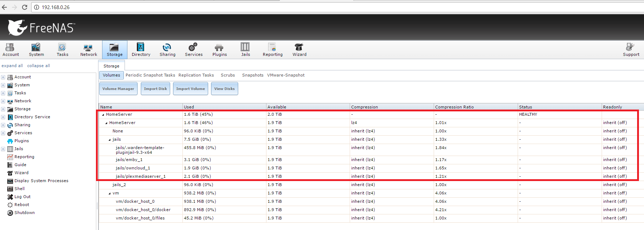The image size is (644, 230).
Task: Open System in the top toolbar
Action: (x=36, y=50)
